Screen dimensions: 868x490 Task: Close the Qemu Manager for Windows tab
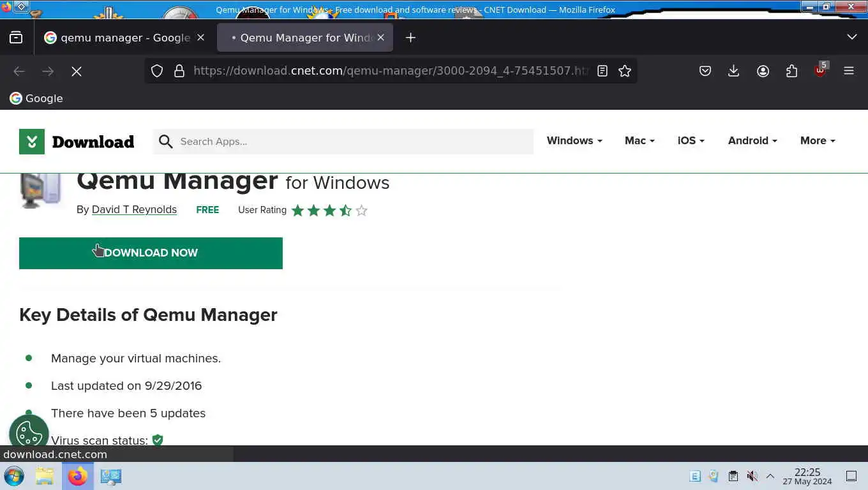tap(380, 38)
